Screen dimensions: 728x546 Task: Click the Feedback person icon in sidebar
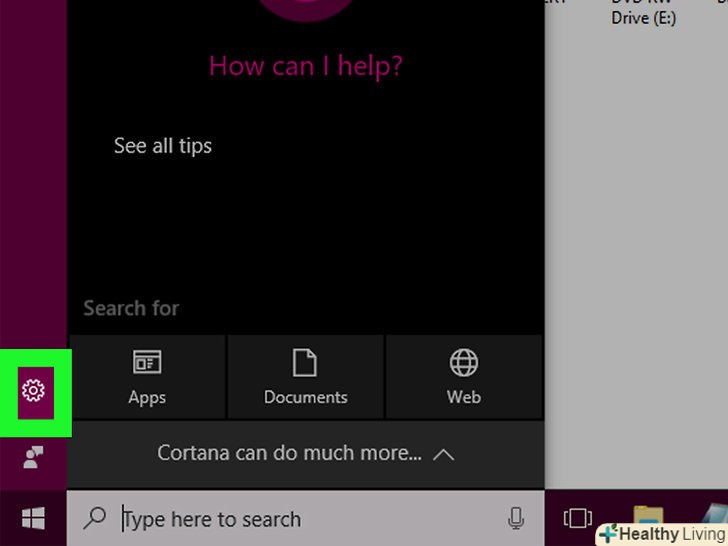tap(33, 457)
